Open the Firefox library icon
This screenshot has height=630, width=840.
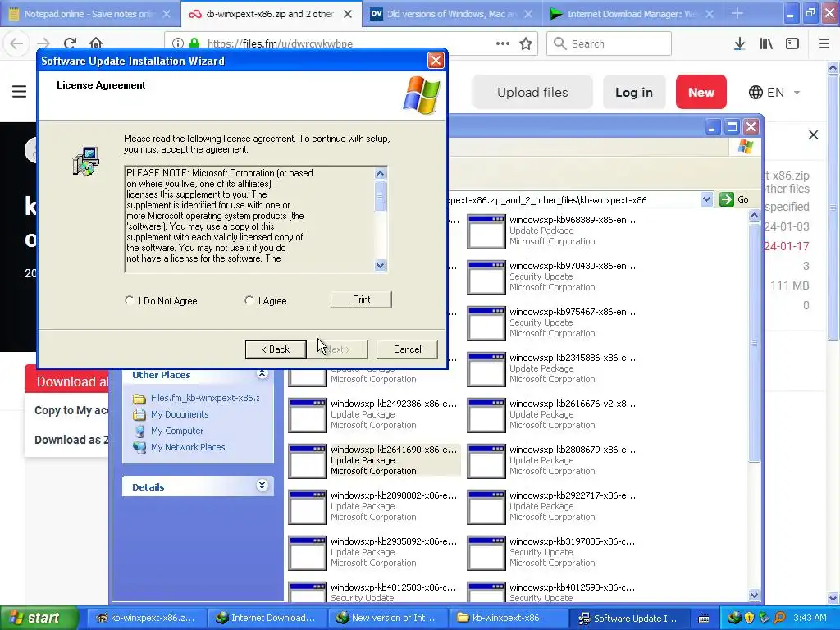click(x=766, y=43)
